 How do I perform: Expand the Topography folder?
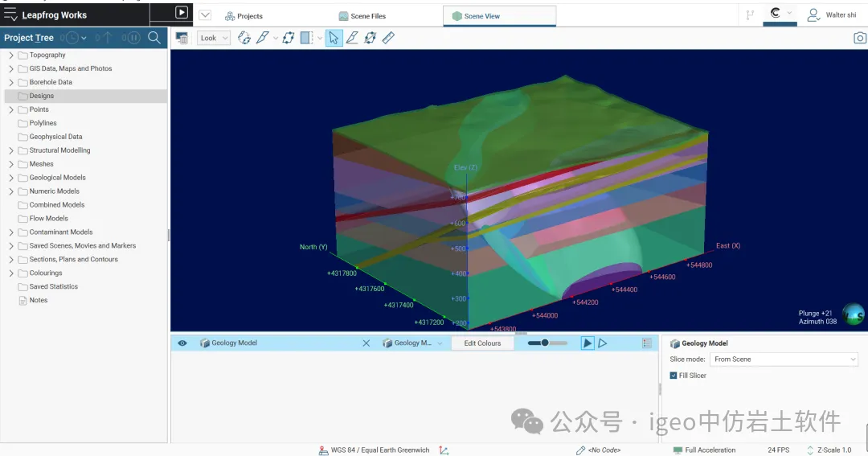coord(11,55)
